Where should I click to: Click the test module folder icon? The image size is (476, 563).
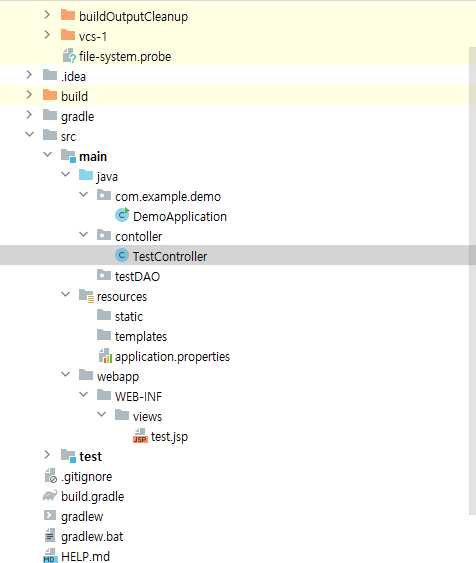(68, 456)
